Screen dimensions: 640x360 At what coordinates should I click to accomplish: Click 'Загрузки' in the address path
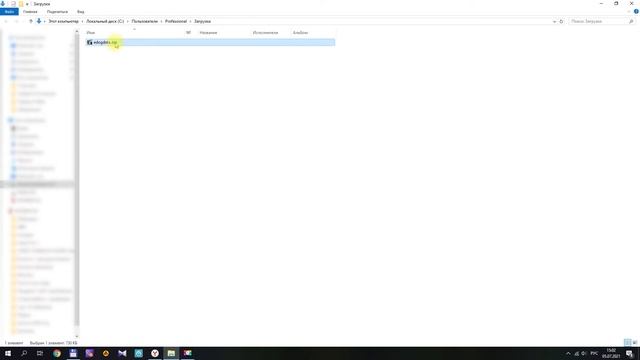[202, 21]
